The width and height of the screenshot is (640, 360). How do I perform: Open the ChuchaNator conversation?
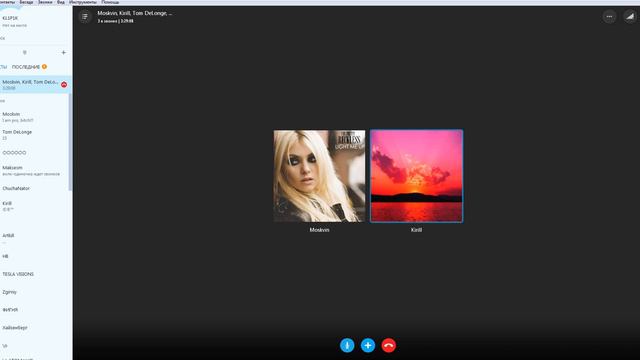[x=35, y=188]
